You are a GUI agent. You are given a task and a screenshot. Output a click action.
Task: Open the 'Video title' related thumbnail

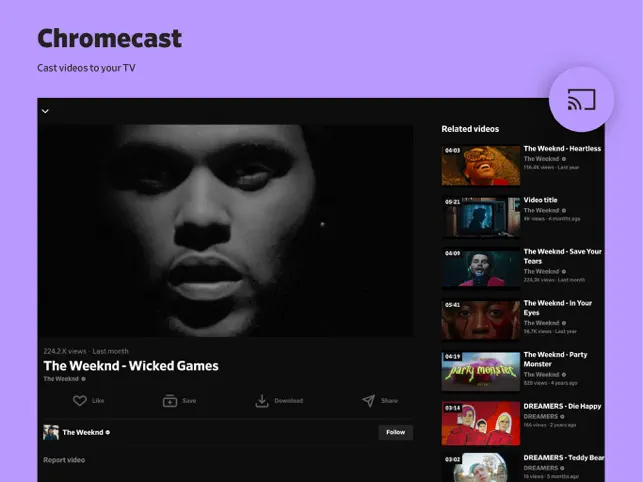481,217
